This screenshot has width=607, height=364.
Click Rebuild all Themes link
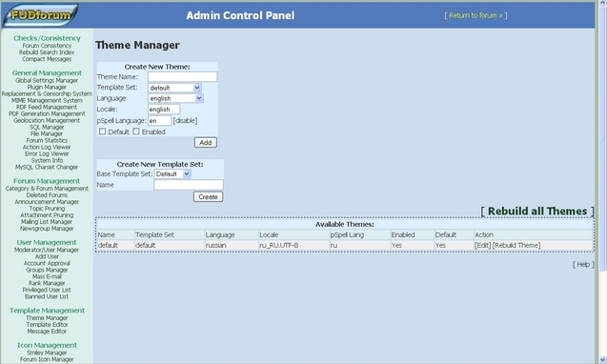(537, 211)
